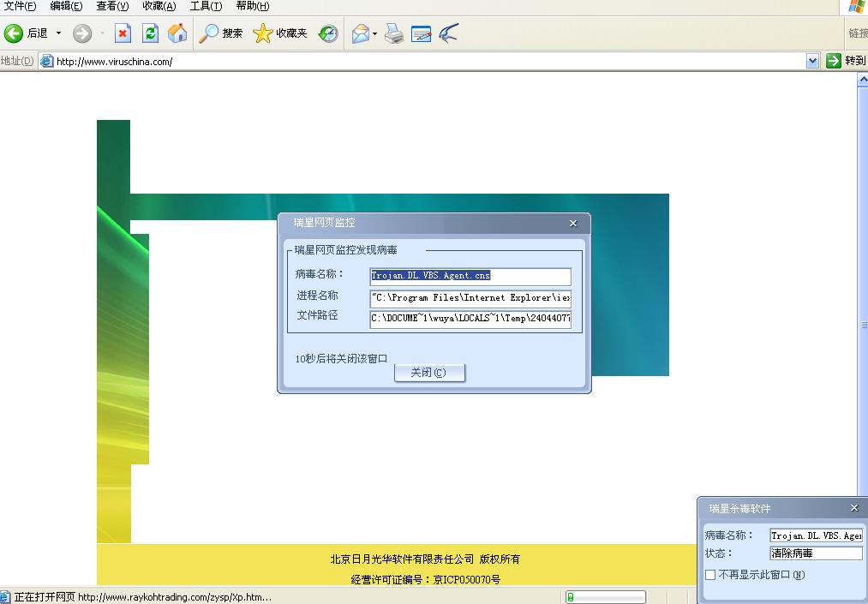Click the status bar page icon
The width and height of the screenshot is (868, 604).
click(5, 597)
